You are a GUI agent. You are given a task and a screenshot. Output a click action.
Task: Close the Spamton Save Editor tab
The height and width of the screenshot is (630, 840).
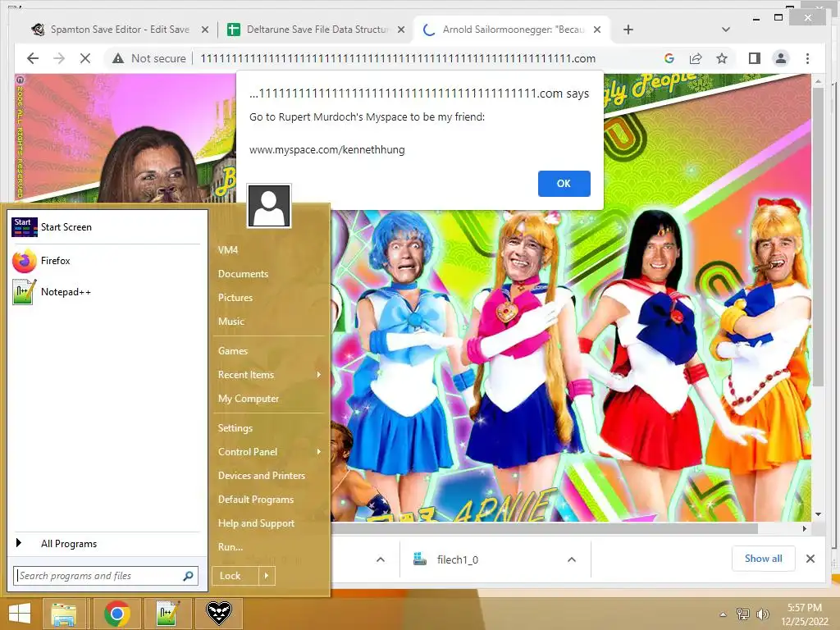coord(204,30)
